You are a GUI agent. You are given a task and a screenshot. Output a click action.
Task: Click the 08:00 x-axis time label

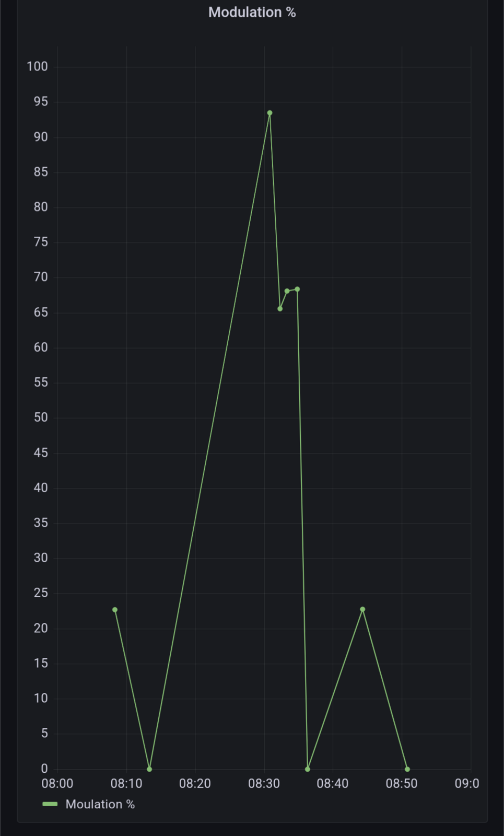click(x=57, y=784)
